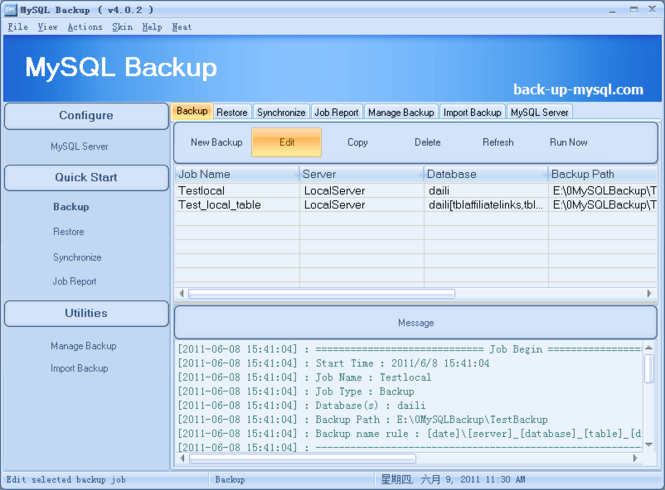The height and width of the screenshot is (490, 665).
Task: Open the Job Report tab
Action: click(336, 112)
